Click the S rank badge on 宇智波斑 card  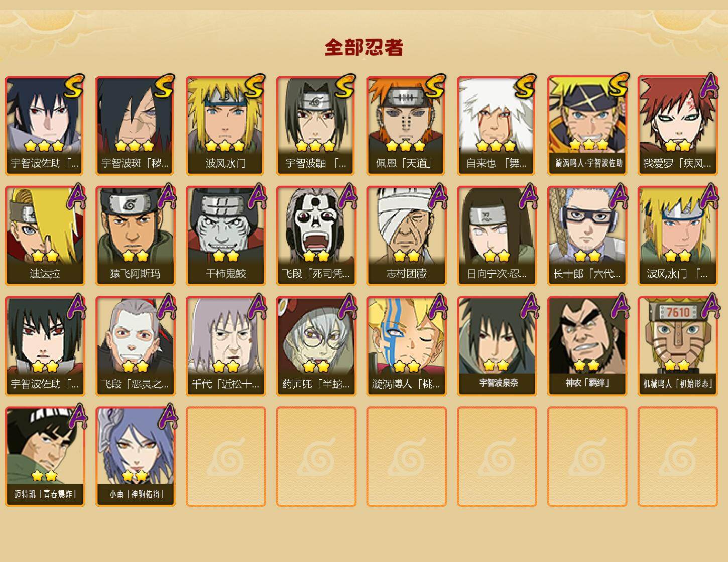pos(164,86)
